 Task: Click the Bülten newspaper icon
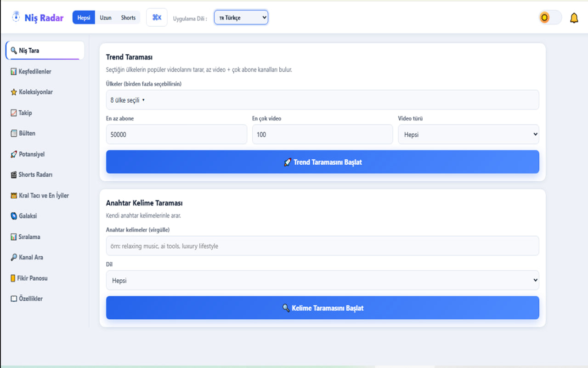[14, 133]
